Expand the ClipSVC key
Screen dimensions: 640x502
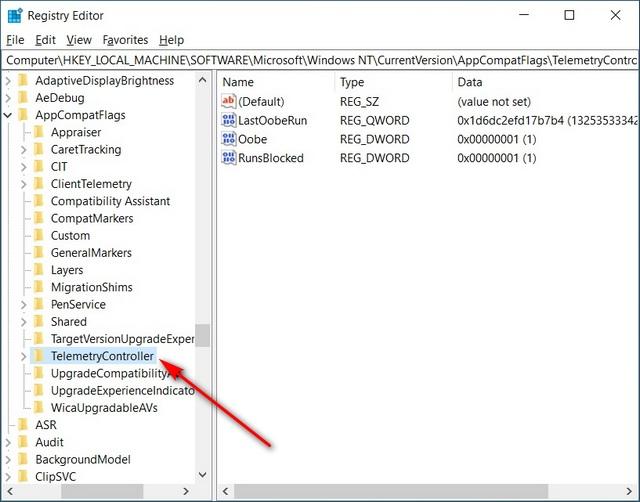8,477
